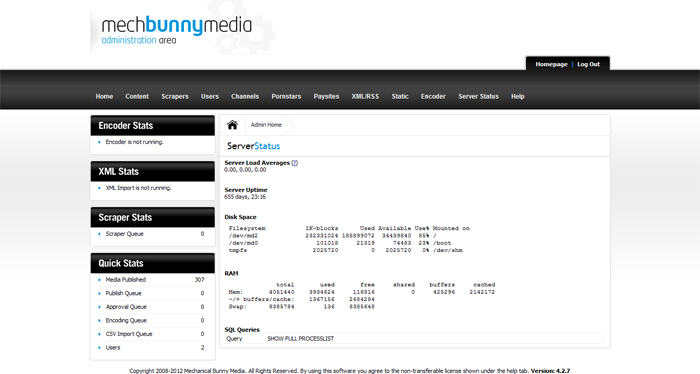Viewport: 700px width, 374px height.
Task: Open the Scraper Queue link
Action: (125, 234)
